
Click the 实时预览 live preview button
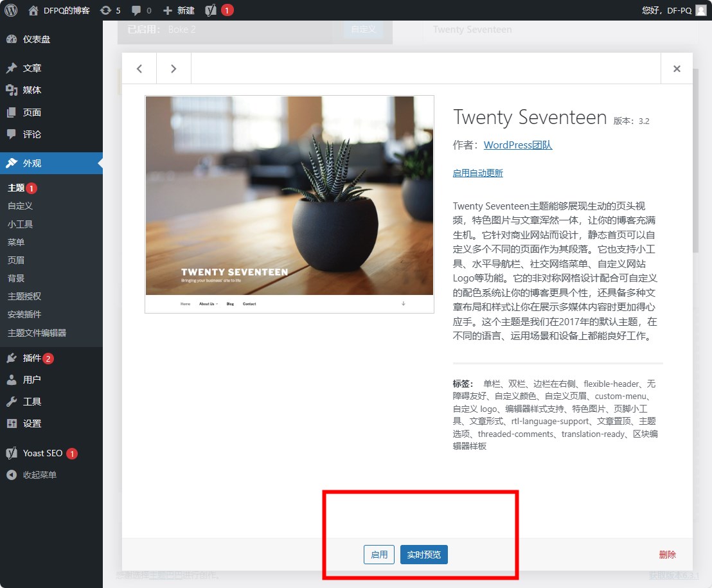pyautogui.click(x=423, y=555)
